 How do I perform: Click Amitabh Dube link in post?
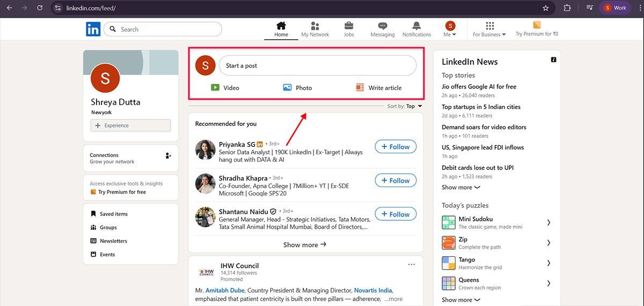(225, 290)
